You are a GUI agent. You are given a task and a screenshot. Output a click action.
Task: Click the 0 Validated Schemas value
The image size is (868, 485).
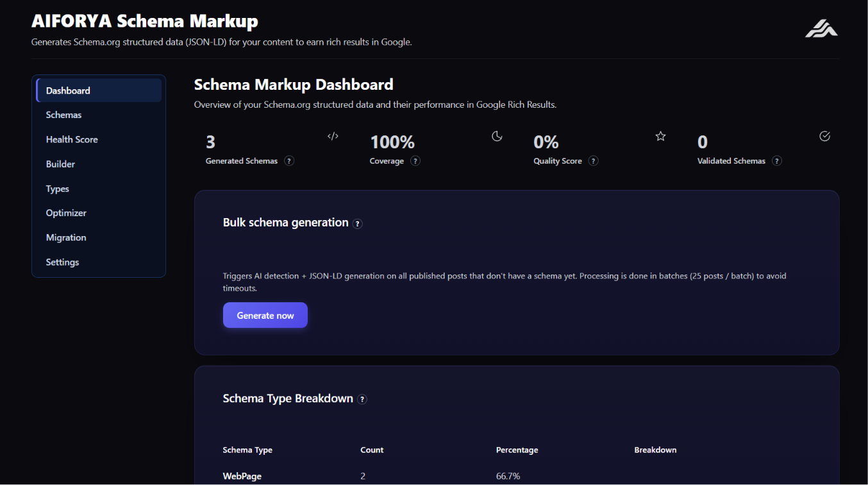click(703, 142)
